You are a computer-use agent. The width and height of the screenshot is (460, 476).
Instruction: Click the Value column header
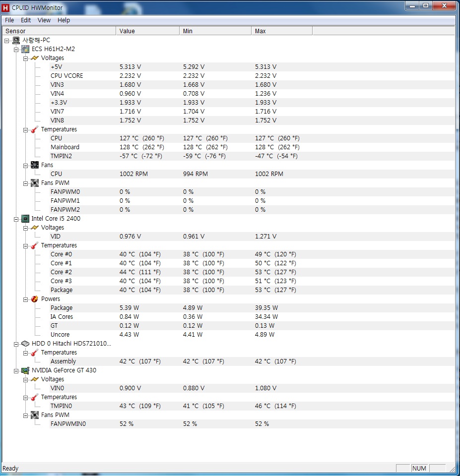148,31
